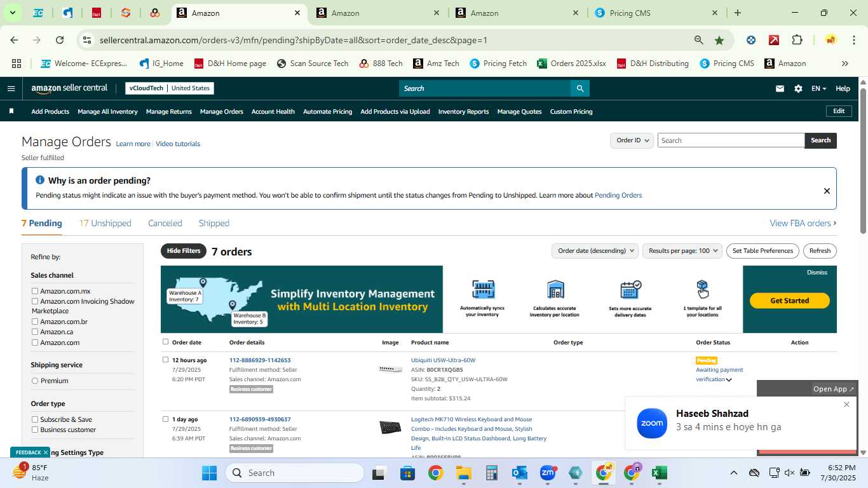The width and height of the screenshot is (868, 488).
Task: Open the browser extensions puzzle icon
Action: coord(797,40)
